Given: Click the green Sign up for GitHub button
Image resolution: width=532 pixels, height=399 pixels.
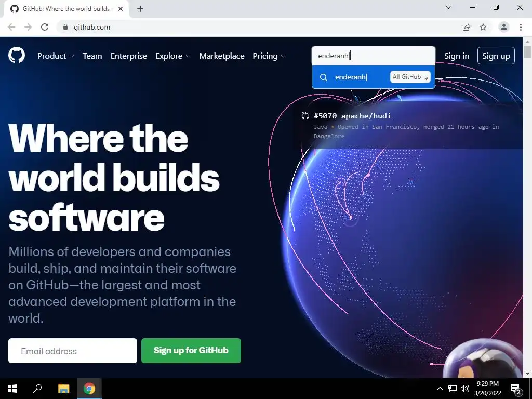Looking at the screenshot, I should (x=191, y=351).
